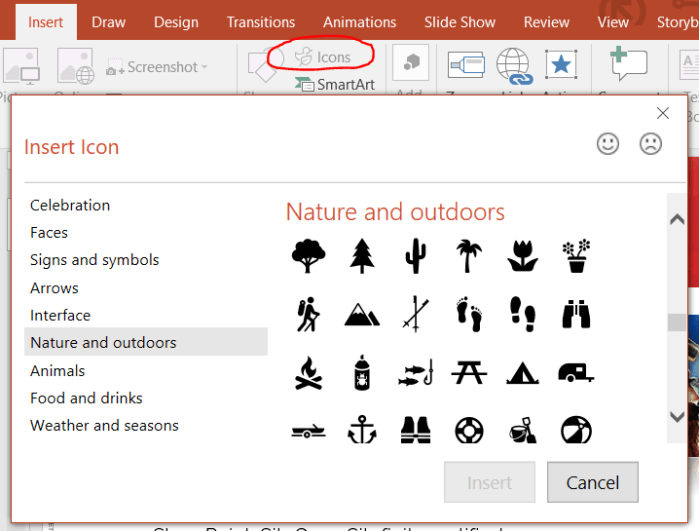The width and height of the screenshot is (699, 531).
Task: Select the fish and hook icon
Action: tap(415, 373)
